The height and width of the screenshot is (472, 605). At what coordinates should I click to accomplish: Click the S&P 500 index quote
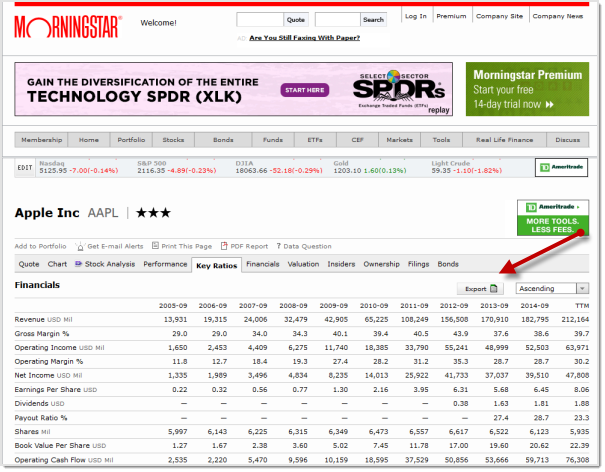point(177,167)
